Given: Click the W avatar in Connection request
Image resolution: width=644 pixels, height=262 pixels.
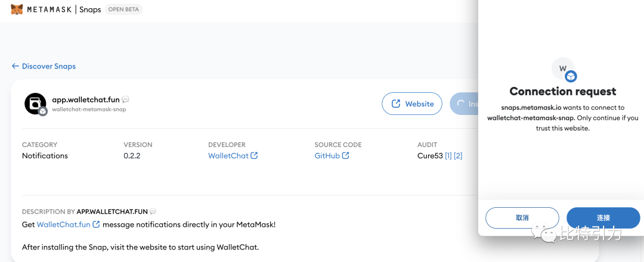Looking at the screenshot, I should 562,68.
